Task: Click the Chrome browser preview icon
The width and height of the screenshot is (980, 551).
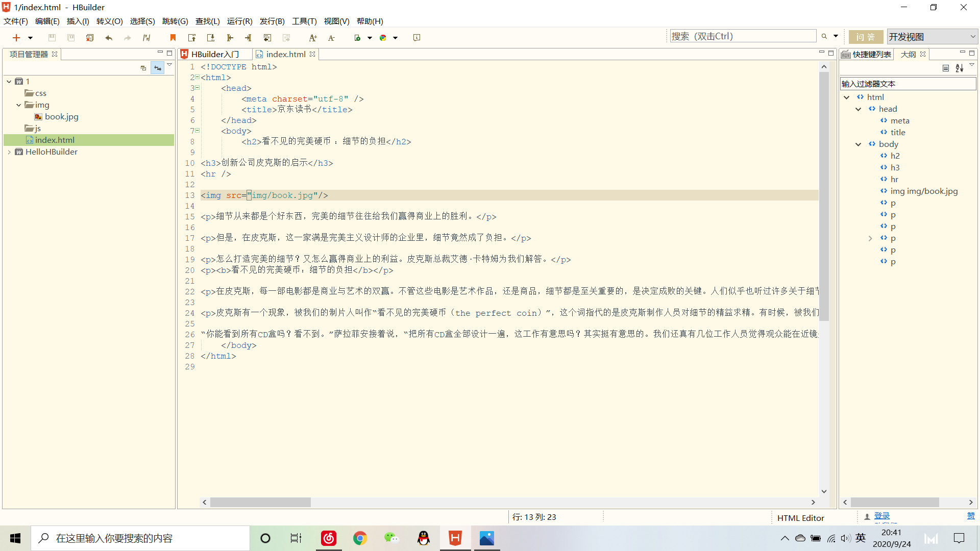Action: [383, 38]
